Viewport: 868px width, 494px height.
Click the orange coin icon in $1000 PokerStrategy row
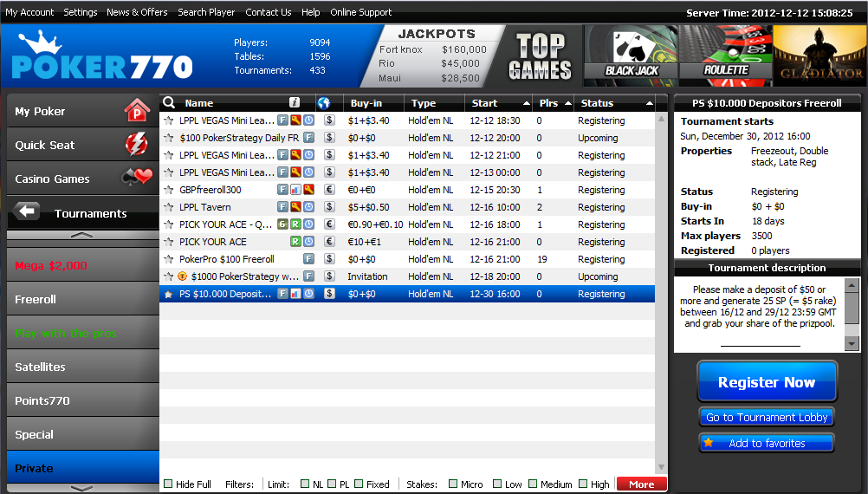[182, 276]
